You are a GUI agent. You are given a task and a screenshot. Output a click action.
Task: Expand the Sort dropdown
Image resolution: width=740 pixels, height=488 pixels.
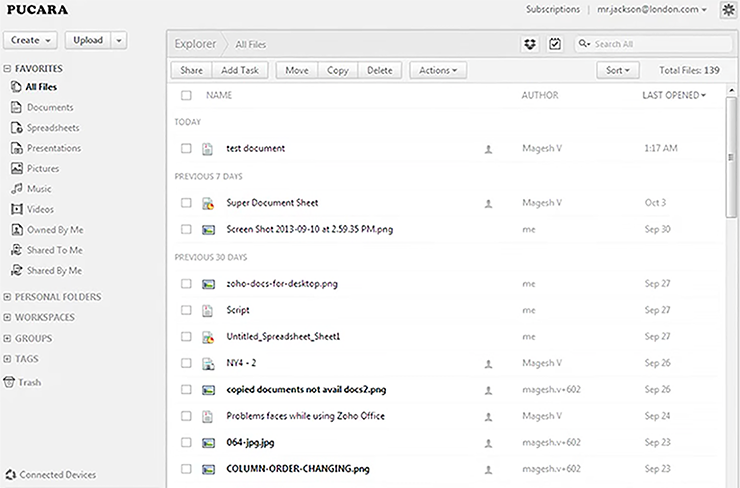pos(615,70)
